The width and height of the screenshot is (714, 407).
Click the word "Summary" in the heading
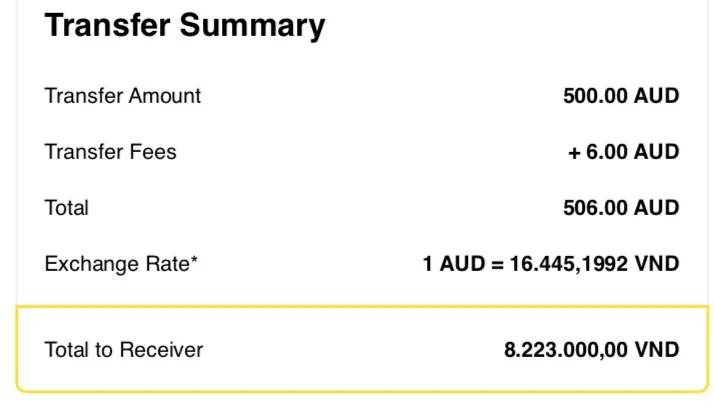[254, 25]
